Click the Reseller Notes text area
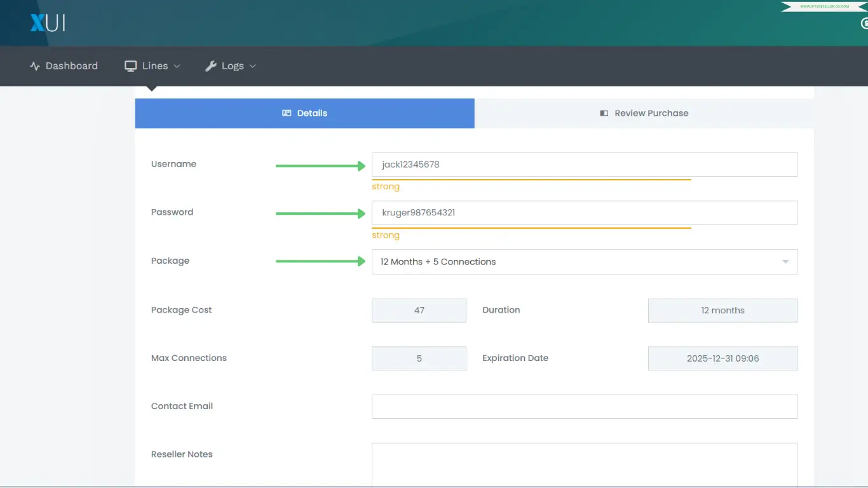The height and width of the screenshot is (488, 868). coord(584,465)
